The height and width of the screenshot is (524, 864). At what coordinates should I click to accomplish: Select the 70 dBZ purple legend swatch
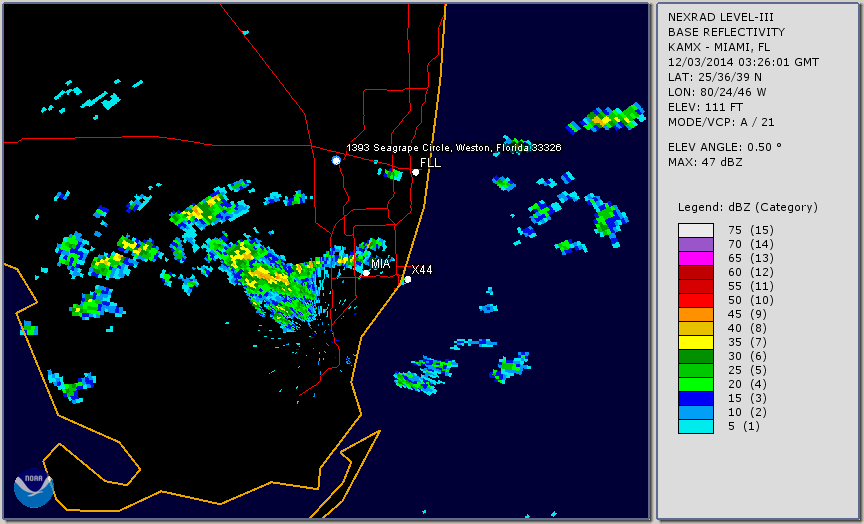(x=696, y=245)
